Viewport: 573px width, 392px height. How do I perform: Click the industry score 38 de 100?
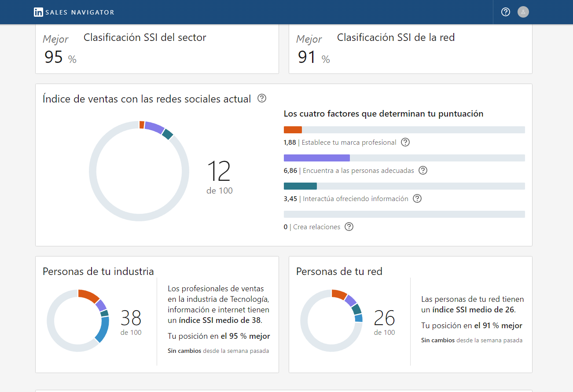click(x=131, y=322)
